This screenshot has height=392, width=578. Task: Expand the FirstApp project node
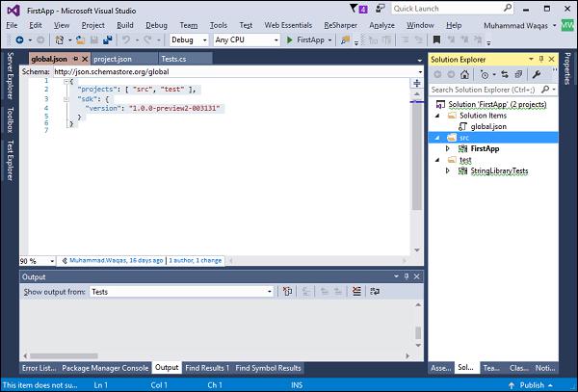click(448, 148)
